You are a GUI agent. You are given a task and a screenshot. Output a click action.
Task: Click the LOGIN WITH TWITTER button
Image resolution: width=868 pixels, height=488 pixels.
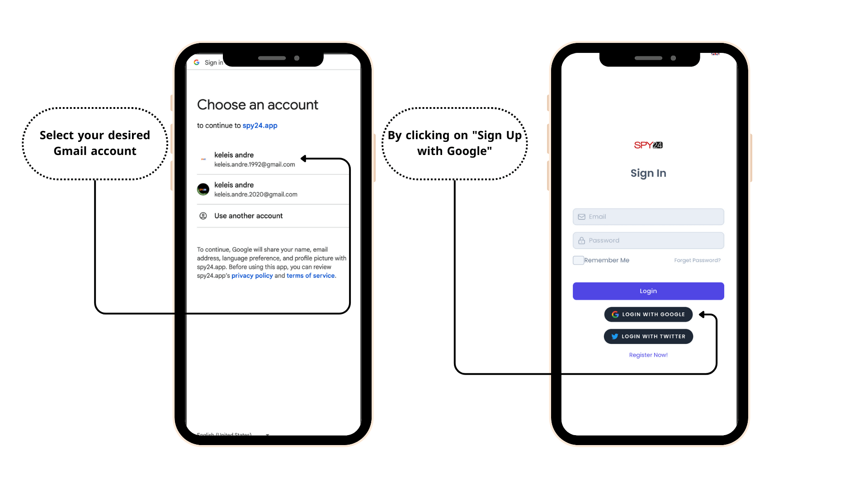pos(649,336)
